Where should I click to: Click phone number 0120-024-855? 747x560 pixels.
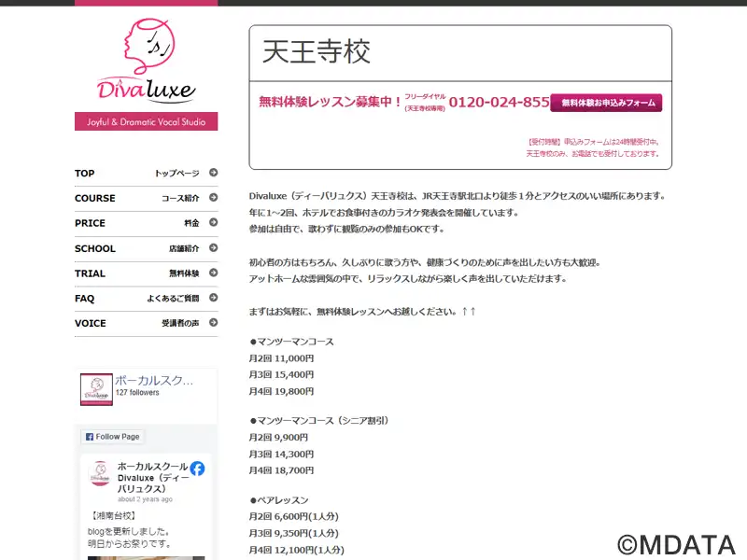click(x=500, y=102)
